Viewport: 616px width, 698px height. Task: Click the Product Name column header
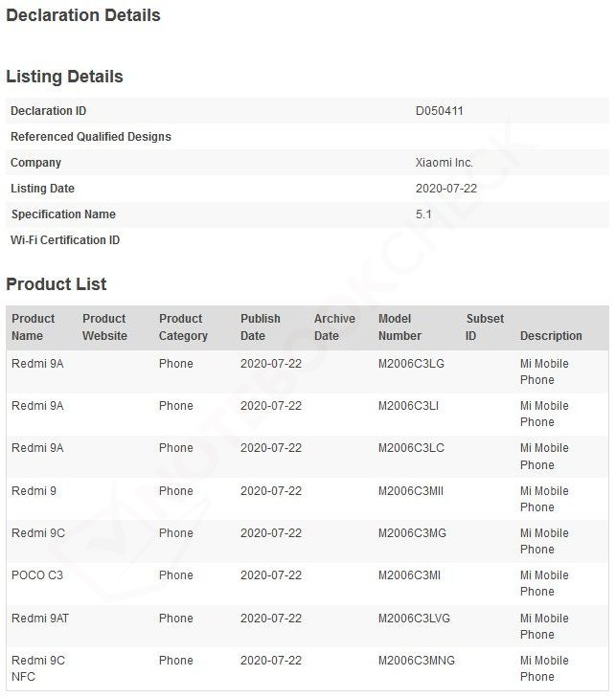point(33,327)
